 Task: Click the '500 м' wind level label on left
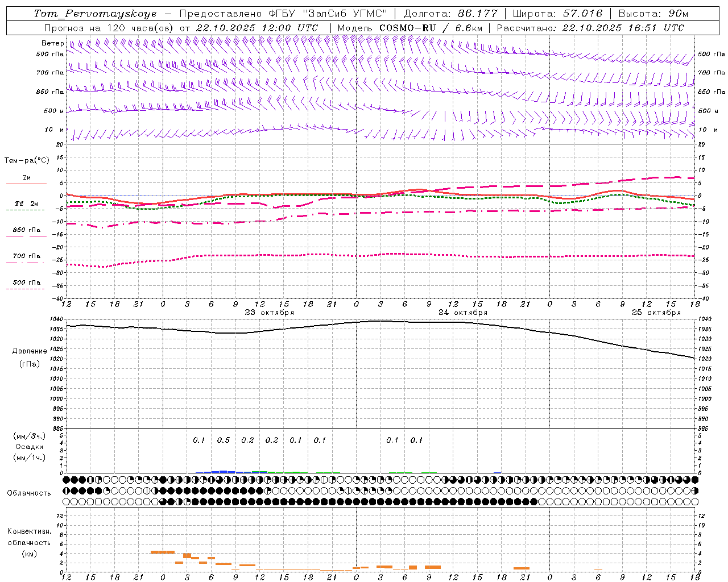[54, 111]
